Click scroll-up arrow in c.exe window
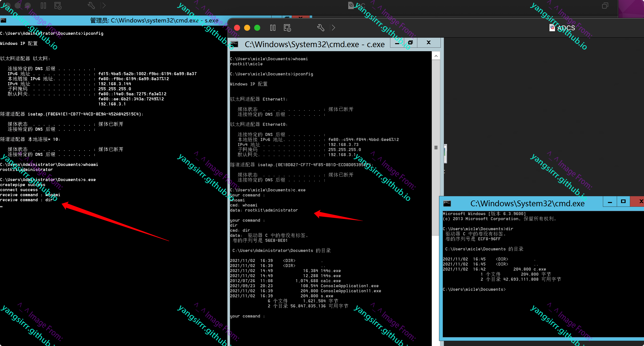The height and width of the screenshot is (346, 644). click(x=436, y=56)
